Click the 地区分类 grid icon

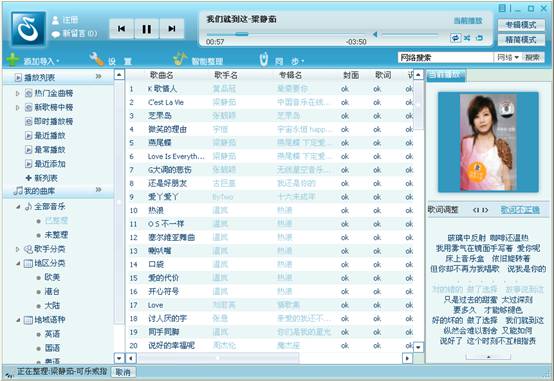[x=28, y=263]
